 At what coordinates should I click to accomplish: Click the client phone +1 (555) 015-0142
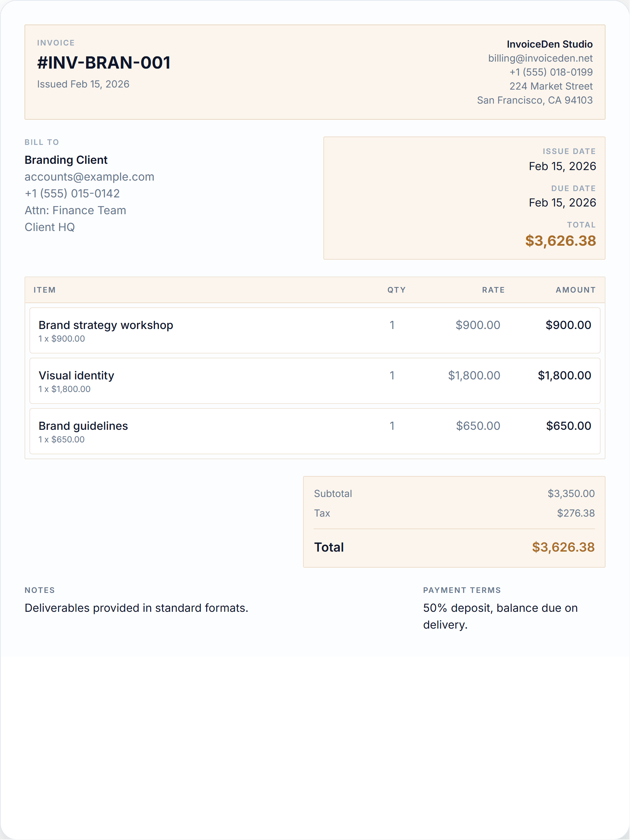coord(72,193)
